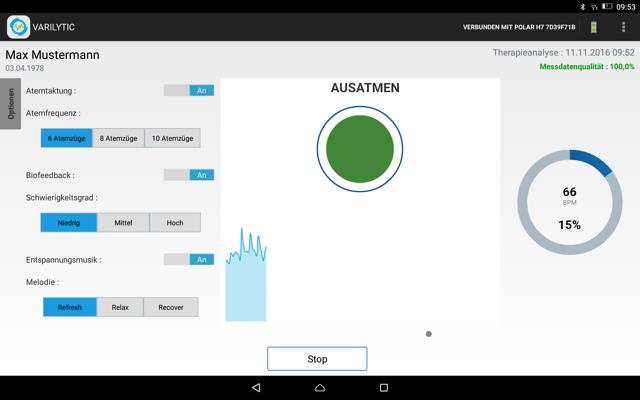Toggle the Atemtaktung switch
Image resolution: width=640 pixels, height=400 pixels.
(189, 90)
